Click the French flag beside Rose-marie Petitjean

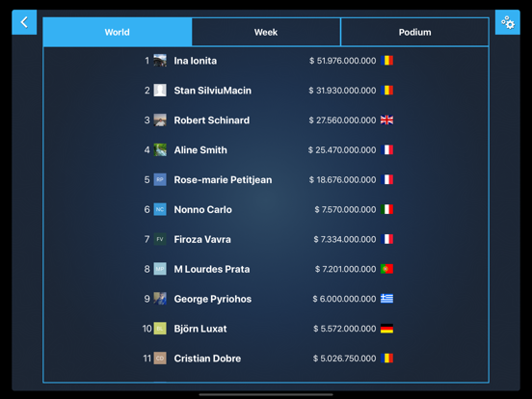point(386,179)
